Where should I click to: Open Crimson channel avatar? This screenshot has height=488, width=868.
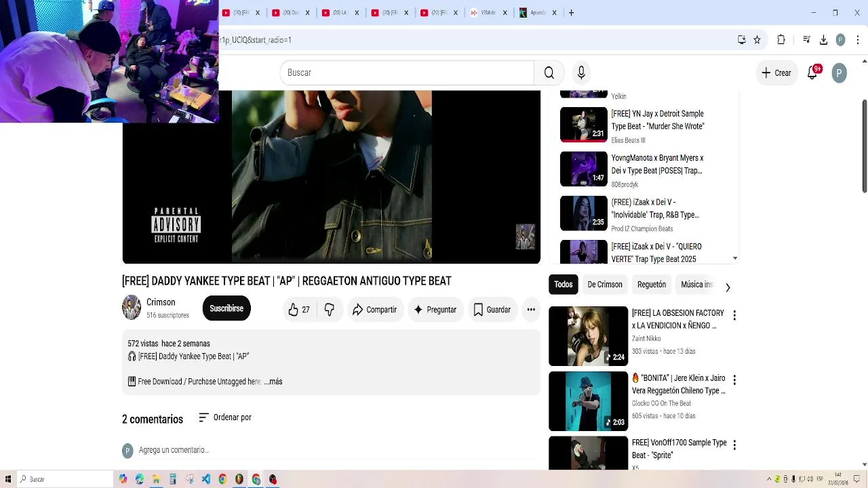click(132, 308)
